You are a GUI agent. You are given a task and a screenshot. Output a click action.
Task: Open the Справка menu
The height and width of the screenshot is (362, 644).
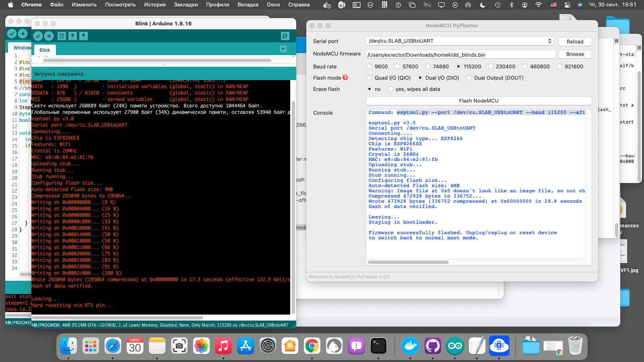[299, 5]
